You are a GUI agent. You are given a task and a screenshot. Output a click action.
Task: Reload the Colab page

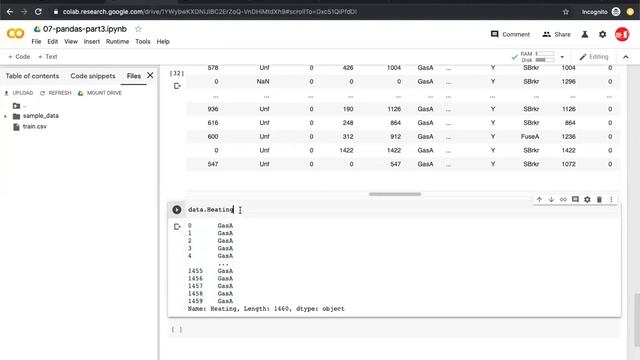click(x=38, y=12)
